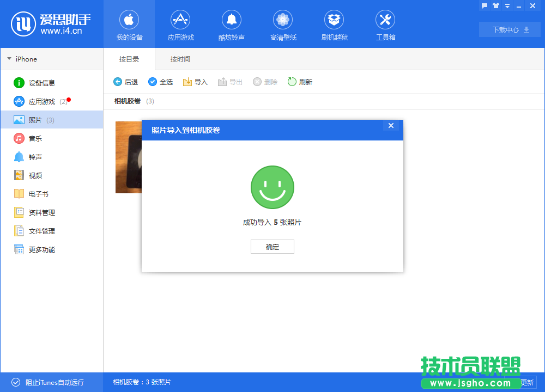
Task: Enable 全选 to select all photos
Action: pyautogui.click(x=160, y=82)
